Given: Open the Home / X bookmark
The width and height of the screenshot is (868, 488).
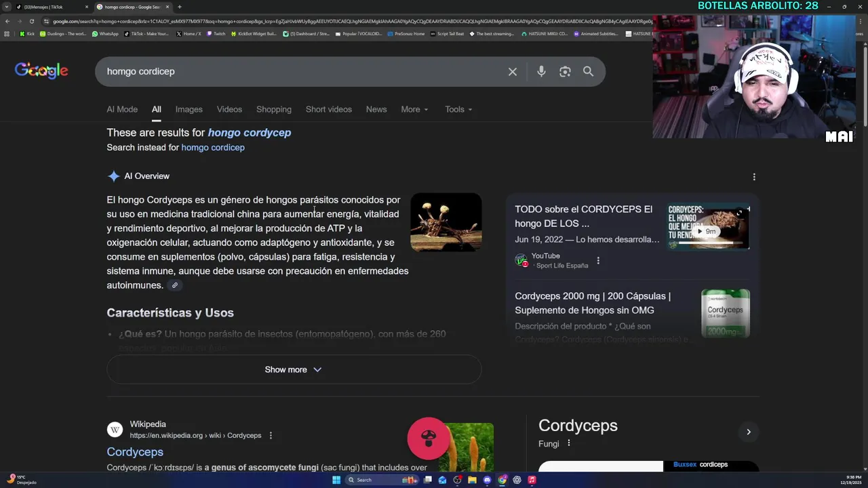Looking at the screenshot, I should (x=189, y=33).
